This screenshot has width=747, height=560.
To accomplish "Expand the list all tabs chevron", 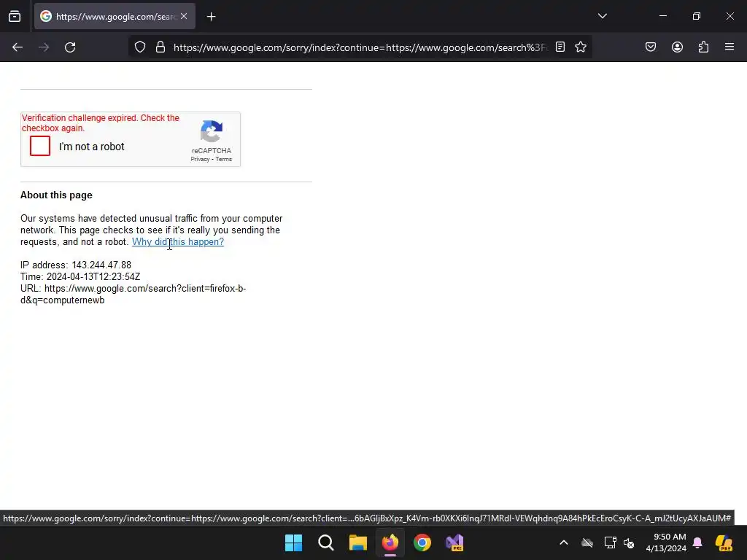I will click(602, 16).
